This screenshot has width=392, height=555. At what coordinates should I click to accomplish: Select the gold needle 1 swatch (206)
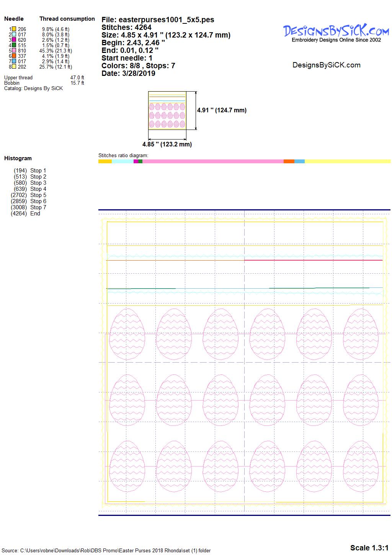[x=14, y=29]
